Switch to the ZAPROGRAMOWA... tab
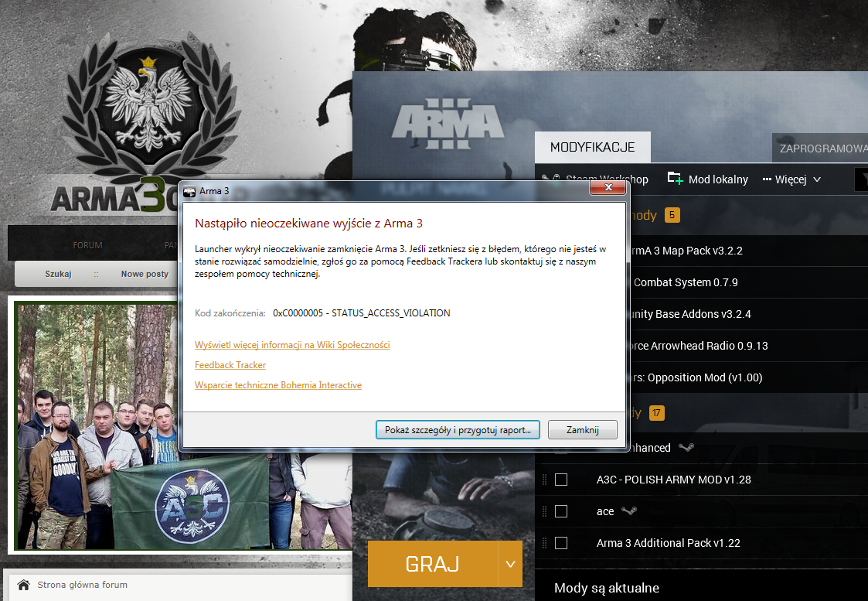Screen dimensions: 868x601 click(820, 148)
